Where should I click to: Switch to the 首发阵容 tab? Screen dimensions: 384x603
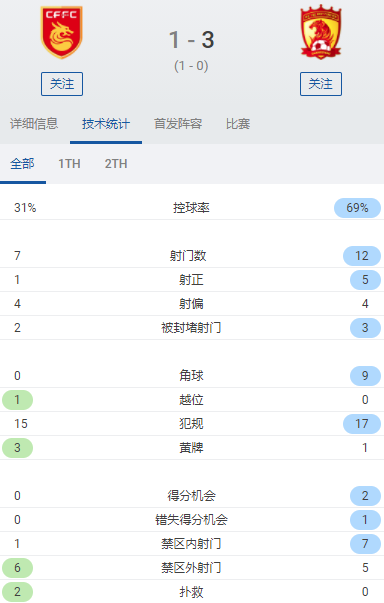pyautogui.click(x=178, y=123)
